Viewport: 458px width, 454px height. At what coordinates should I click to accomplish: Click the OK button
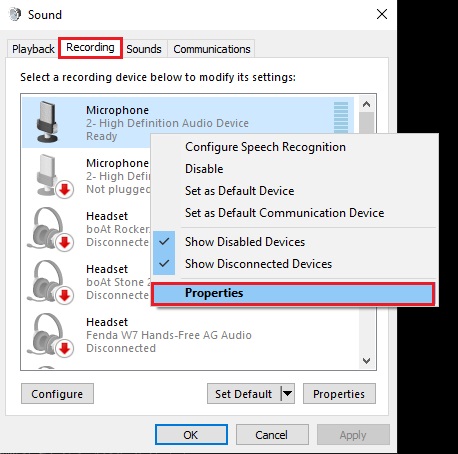(191, 435)
